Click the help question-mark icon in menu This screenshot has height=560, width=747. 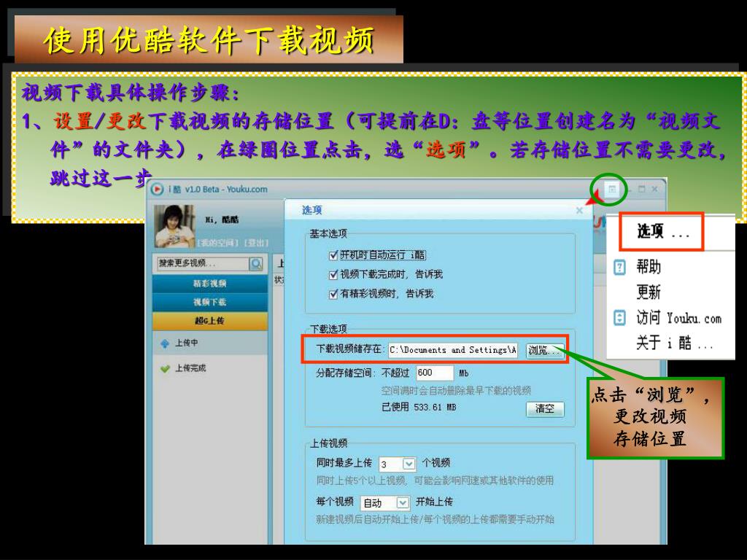[619, 267]
